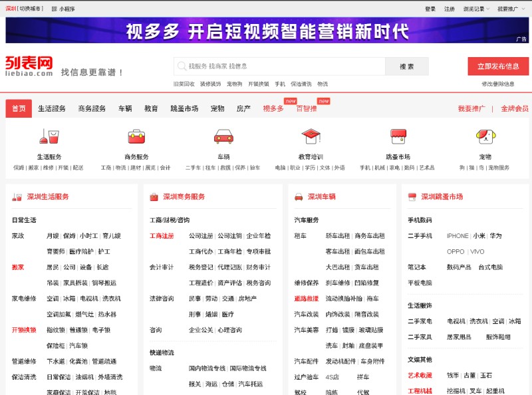Viewport: 532px width, 395px height.
Task: Click the OPPO link
Action: [456, 252]
